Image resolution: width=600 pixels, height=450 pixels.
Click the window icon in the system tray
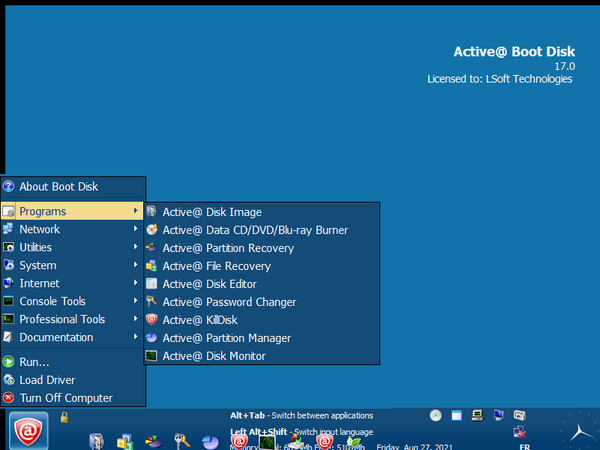click(x=457, y=415)
